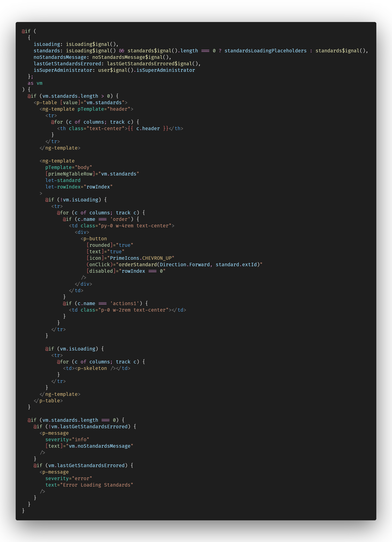Click the '<p-button' opening tag line

coord(94,238)
